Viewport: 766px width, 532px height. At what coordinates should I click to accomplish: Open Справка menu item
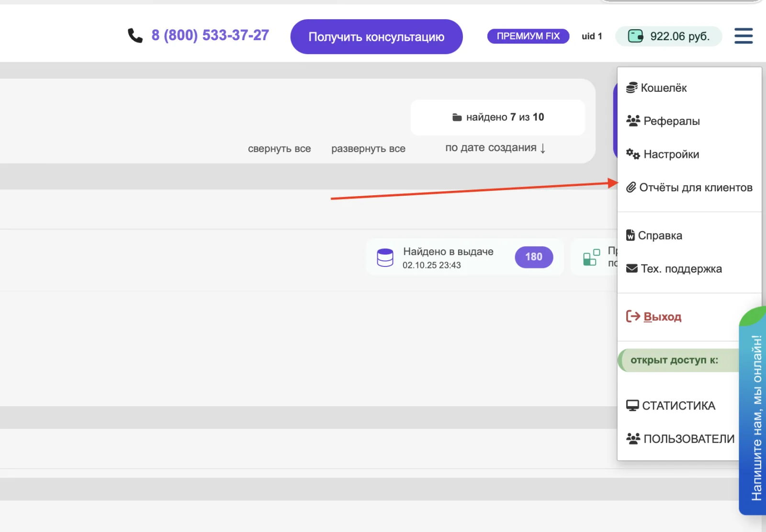point(654,235)
